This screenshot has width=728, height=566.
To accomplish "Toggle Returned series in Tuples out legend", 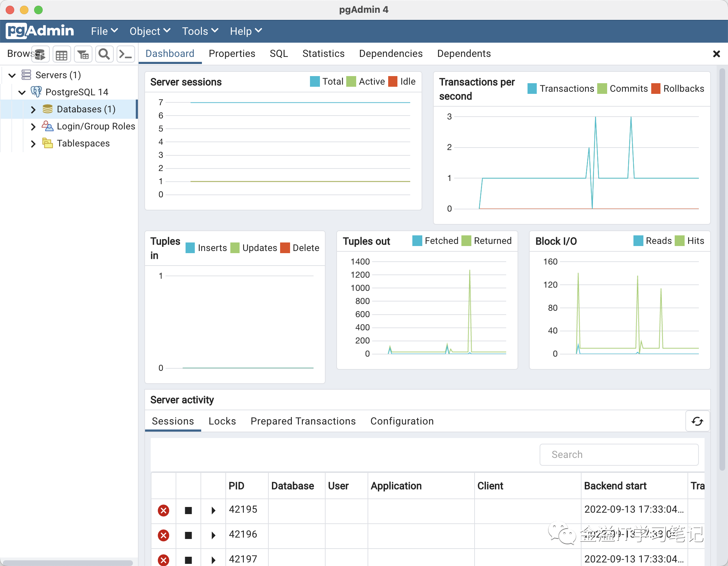I will 487,241.
